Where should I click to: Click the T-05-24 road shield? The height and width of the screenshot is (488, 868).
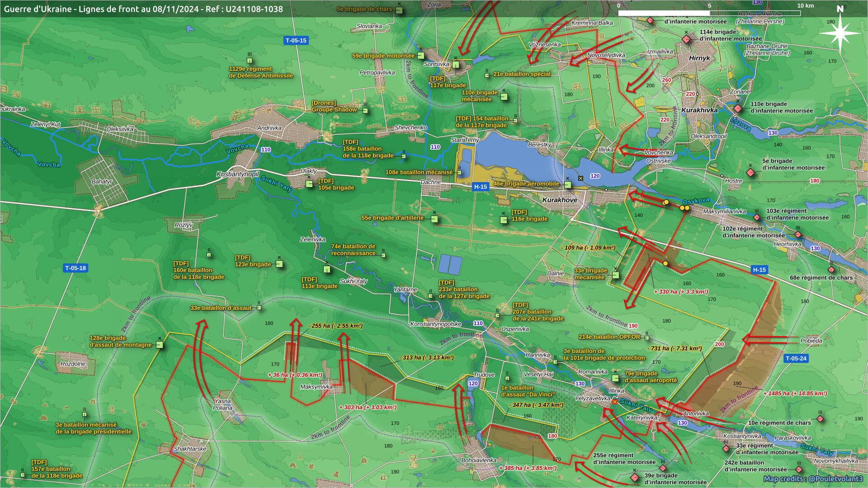pyautogui.click(x=796, y=358)
